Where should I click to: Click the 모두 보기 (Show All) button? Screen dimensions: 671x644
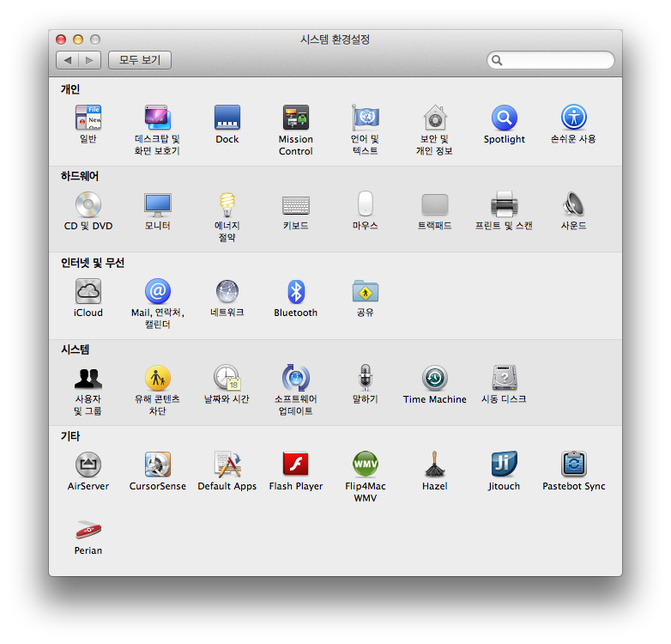[x=140, y=60]
